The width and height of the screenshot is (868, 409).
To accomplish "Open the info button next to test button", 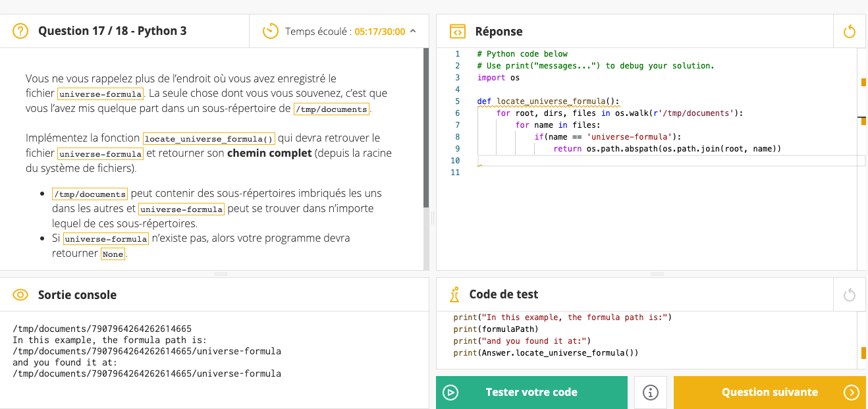I will pyautogui.click(x=651, y=393).
